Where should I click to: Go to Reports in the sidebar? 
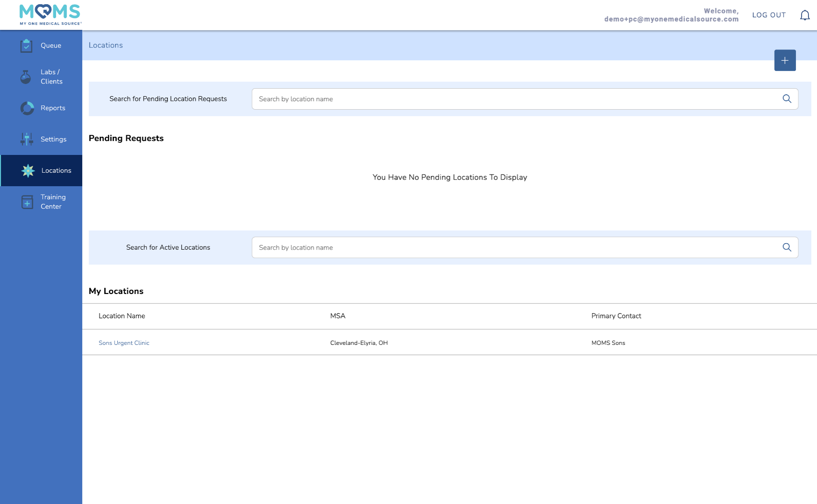(x=53, y=108)
